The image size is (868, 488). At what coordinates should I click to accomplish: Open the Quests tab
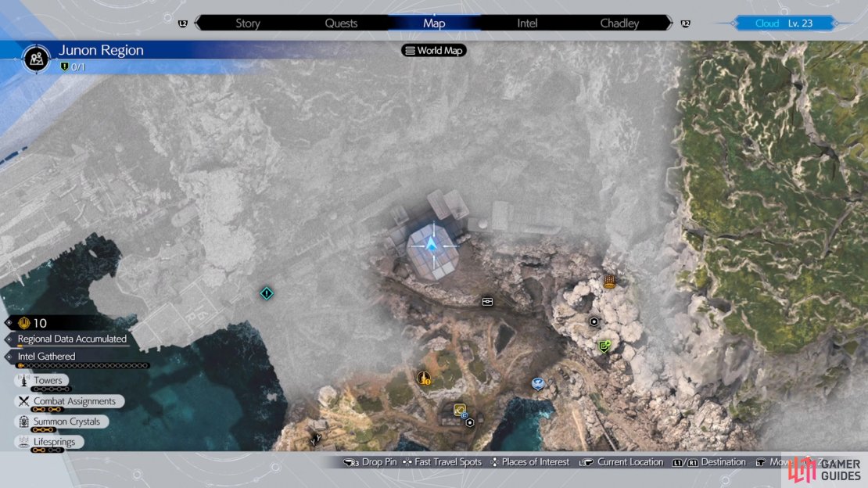pyautogui.click(x=341, y=23)
